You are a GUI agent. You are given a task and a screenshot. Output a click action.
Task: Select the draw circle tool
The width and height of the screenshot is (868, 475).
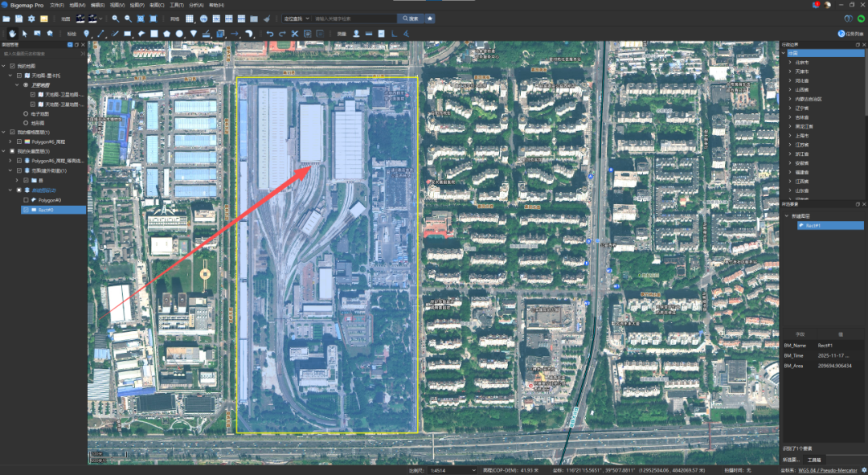179,34
